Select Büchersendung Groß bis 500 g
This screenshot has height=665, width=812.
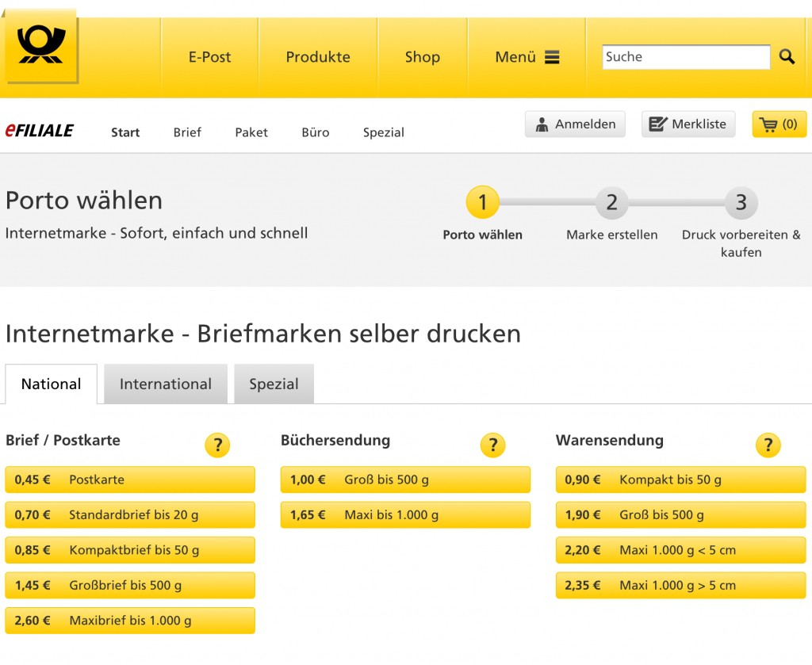pos(405,480)
